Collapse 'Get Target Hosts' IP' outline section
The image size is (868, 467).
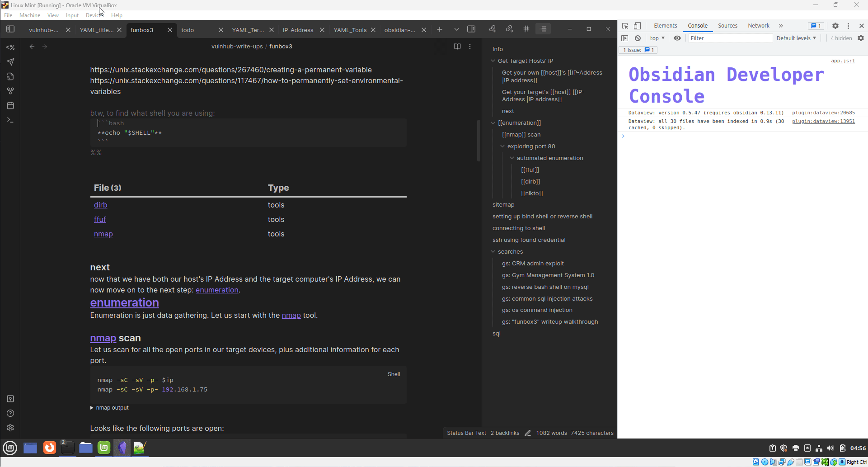click(493, 61)
